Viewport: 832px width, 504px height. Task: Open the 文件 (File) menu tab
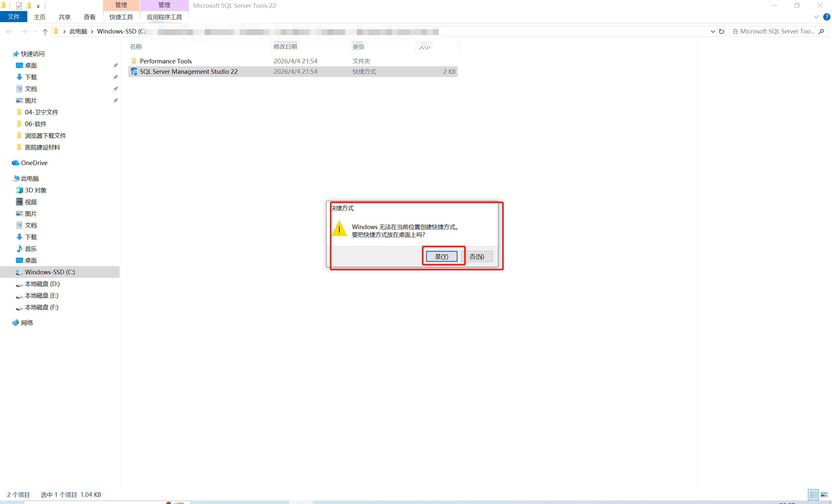click(14, 17)
